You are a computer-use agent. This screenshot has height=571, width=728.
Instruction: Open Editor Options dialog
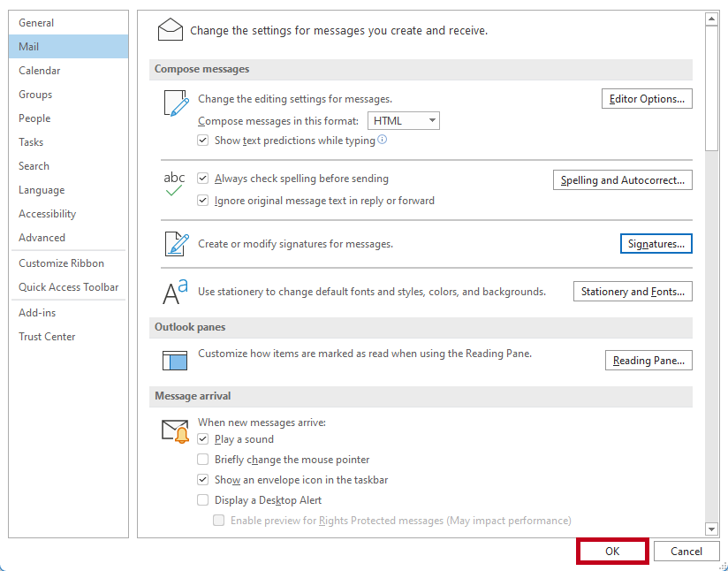[x=647, y=99]
